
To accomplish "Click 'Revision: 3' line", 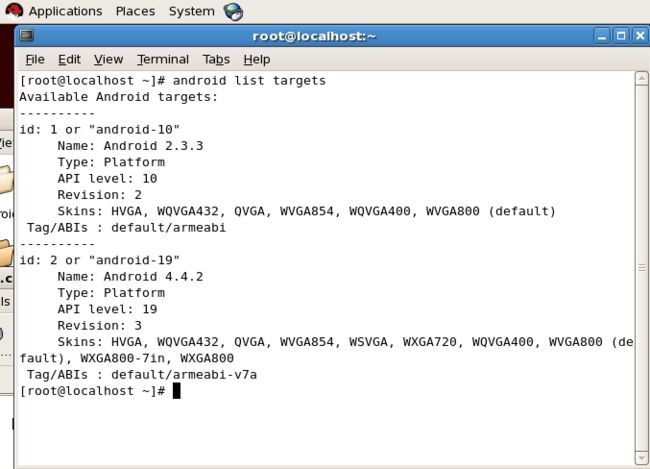I will click(x=99, y=326).
